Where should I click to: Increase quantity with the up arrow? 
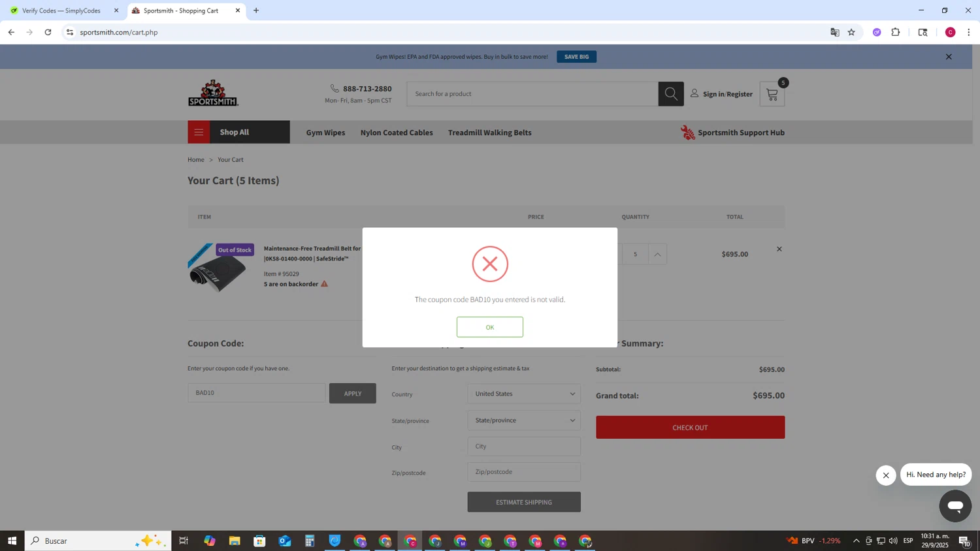tap(657, 254)
